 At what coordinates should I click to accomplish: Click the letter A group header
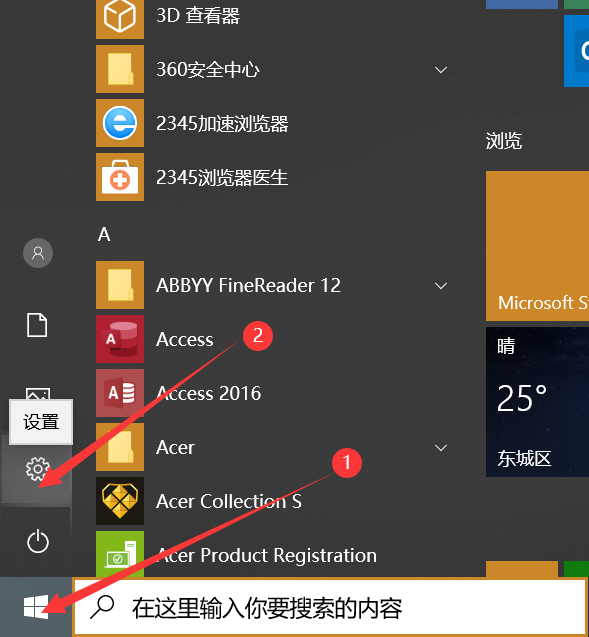[104, 234]
